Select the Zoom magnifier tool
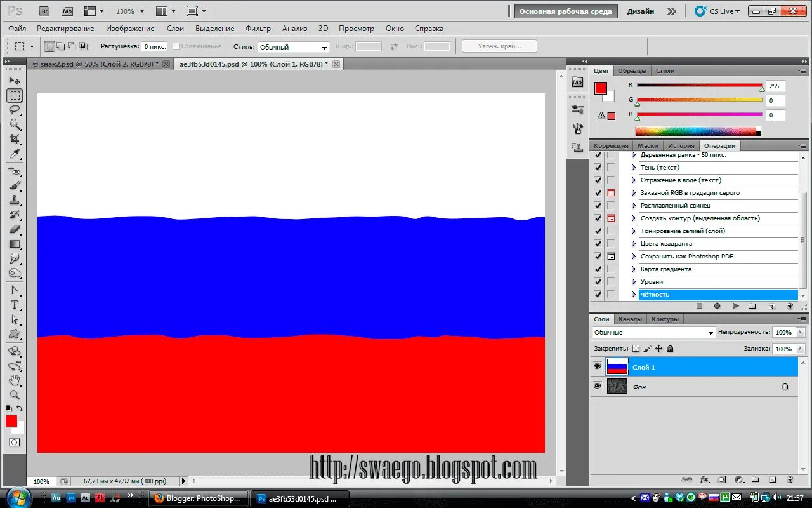 point(15,394)
